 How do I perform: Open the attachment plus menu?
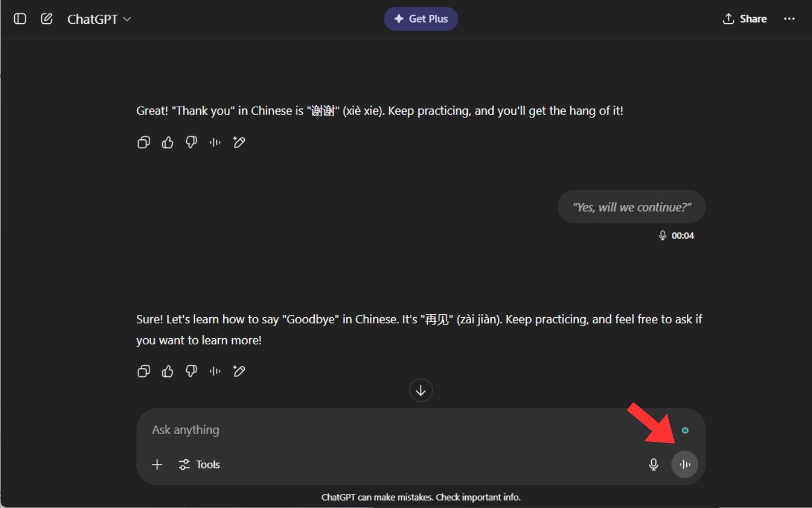coord(157,464)
